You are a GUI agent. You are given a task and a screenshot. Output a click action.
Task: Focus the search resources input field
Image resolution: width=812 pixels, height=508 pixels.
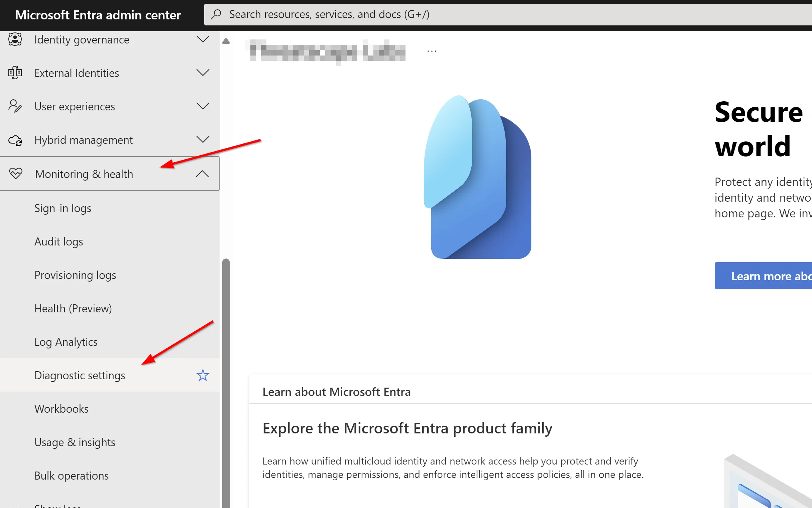[508, 14]
